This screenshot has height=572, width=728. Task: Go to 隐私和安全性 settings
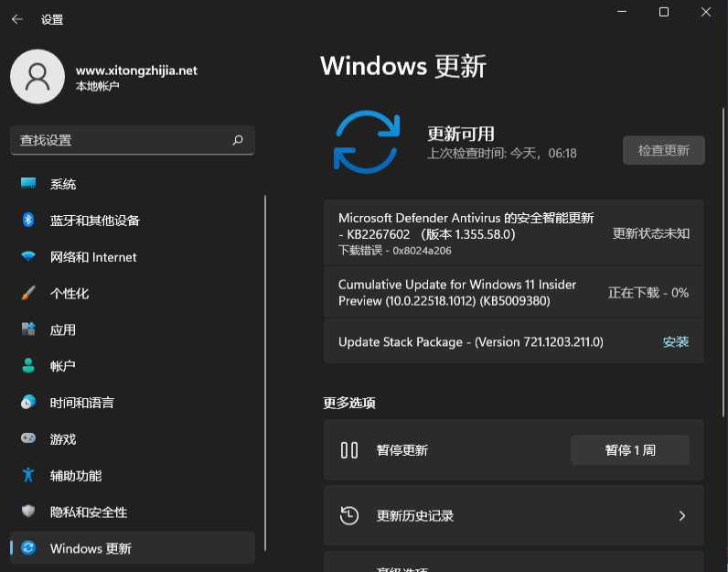pyautogui.click(x=133, y=512)
